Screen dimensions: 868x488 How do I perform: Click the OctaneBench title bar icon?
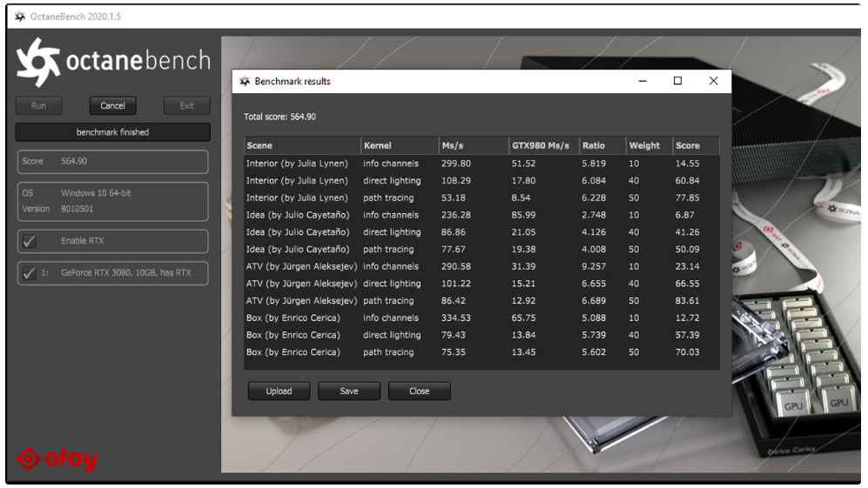point(20,17)
